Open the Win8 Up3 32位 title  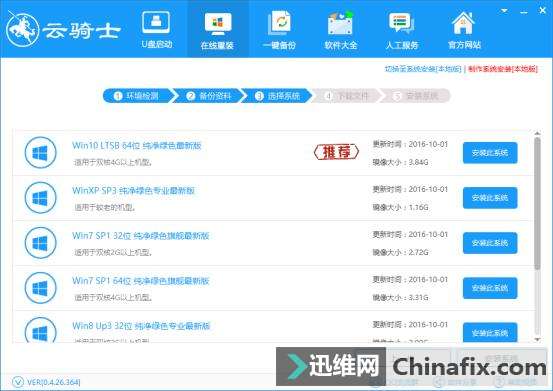(141, 326)
